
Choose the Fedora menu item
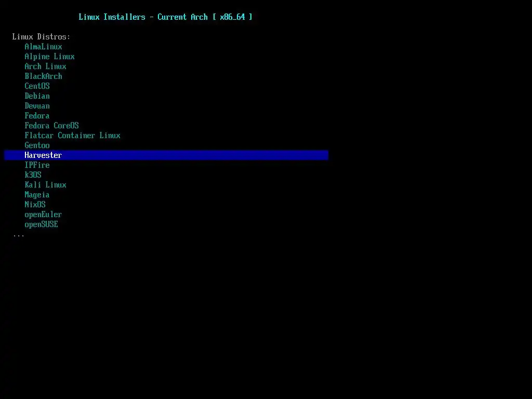pos(37,116)
